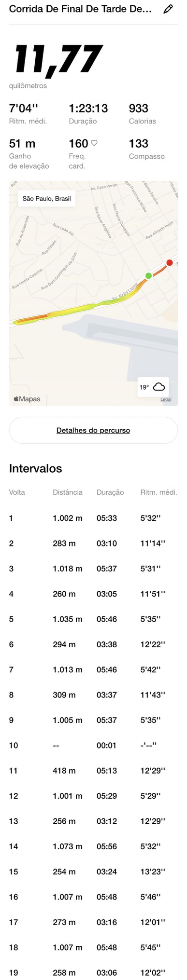Tap the heart icon beside heart rate 160

click(x=94, y=143)
